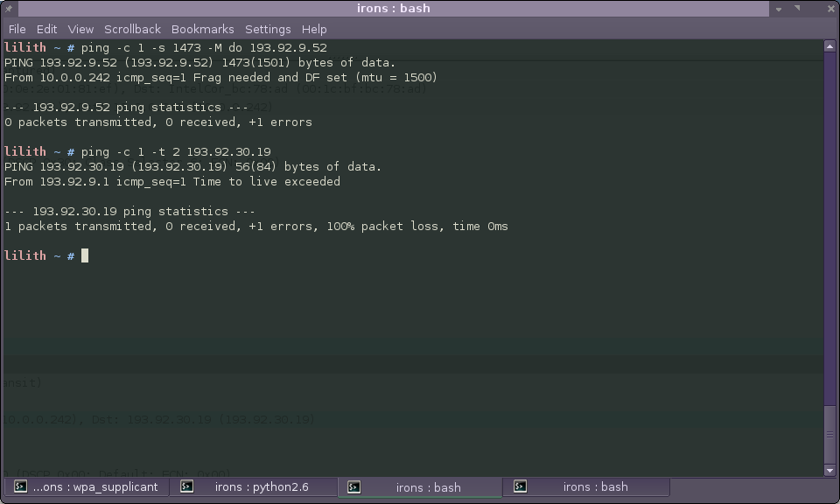
Task: Open the File menu
Action: point(17,30)
